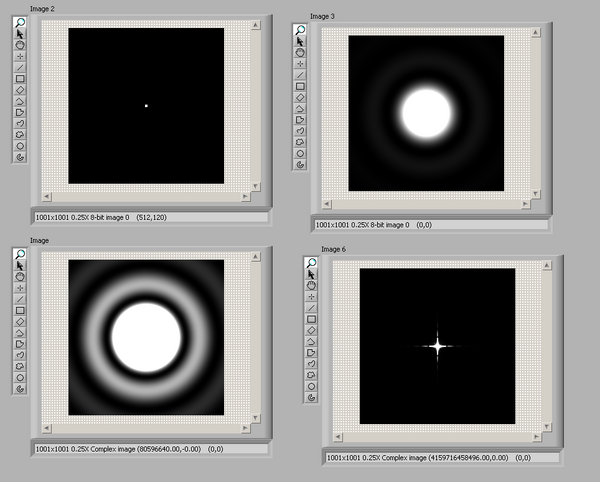
Task: Click the bright star center in Image 6
Action: 437,347
